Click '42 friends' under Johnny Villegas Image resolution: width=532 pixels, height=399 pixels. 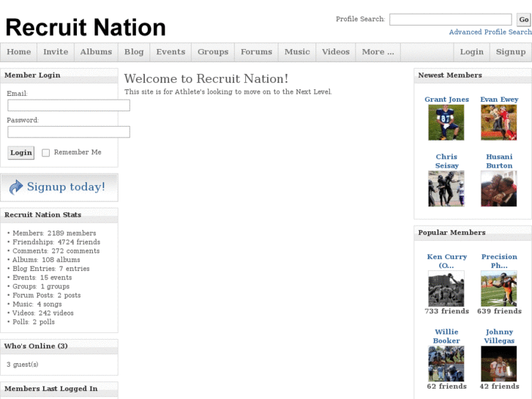click(499, 387)
